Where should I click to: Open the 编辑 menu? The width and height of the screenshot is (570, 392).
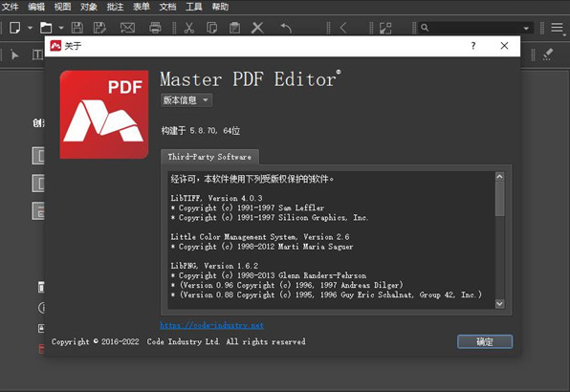pos(36,7)
